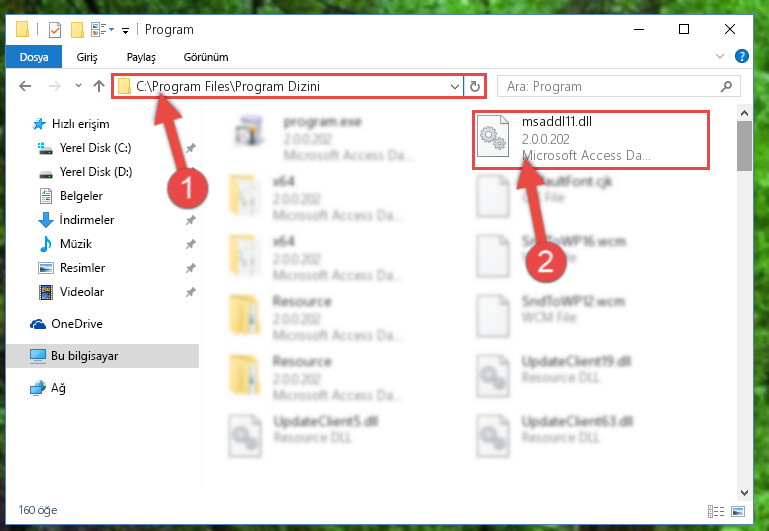Click the refresh icon beside address bar
769x531 pixels.
click(x=474, y=86)
